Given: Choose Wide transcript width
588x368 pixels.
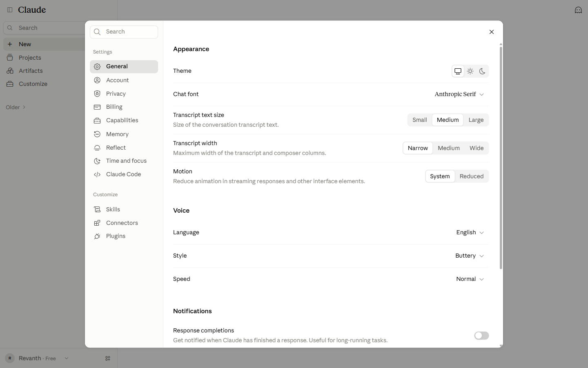Looking at the screenshot, I should 477,148.
